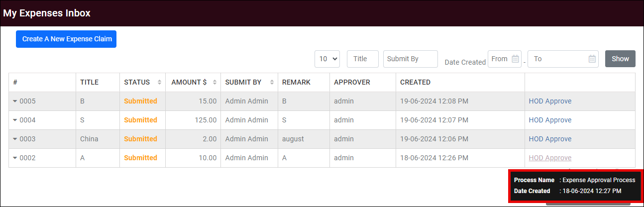The image size is (644, 207).
Task: Select HOD Approve link for expense 0002
Action: point(550,158)
